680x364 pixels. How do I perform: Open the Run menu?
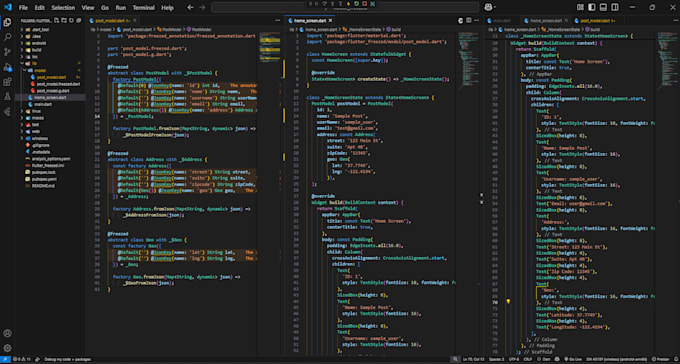(x=121, y=8)
